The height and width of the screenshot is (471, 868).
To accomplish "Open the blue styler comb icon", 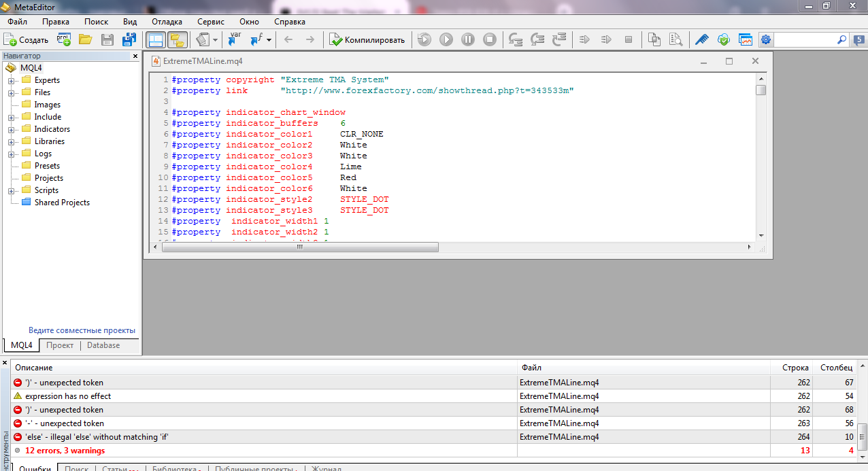I will 701,39.
